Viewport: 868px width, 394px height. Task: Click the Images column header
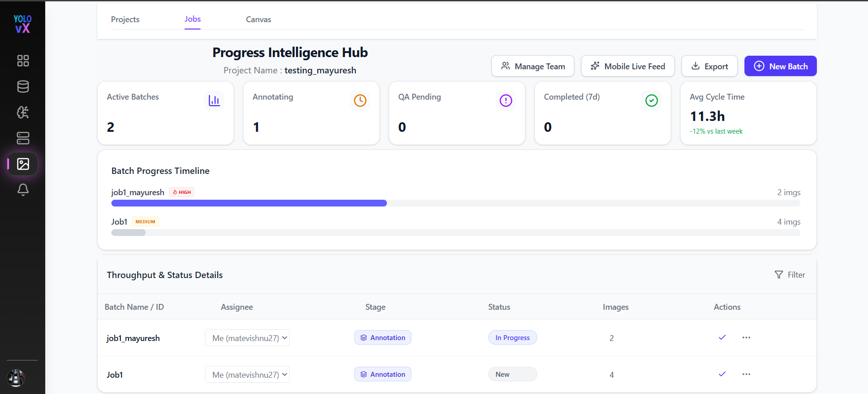tap(615, 307)
